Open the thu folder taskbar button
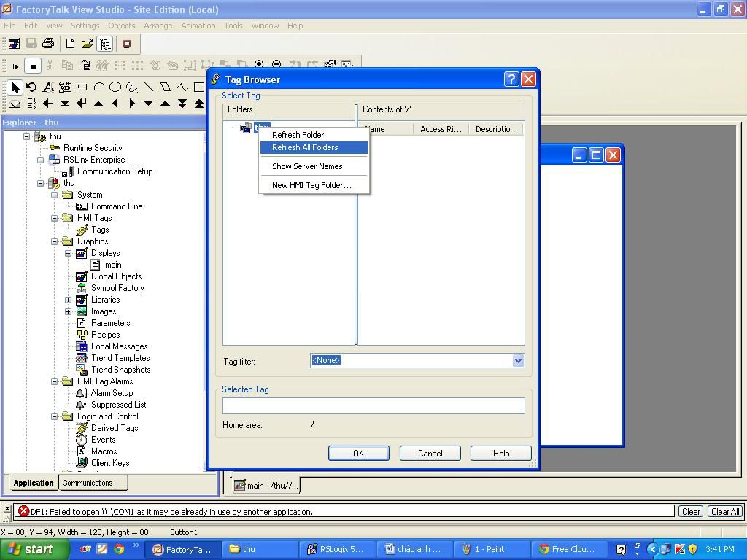The image size is (747, 560). click(261, 550)
